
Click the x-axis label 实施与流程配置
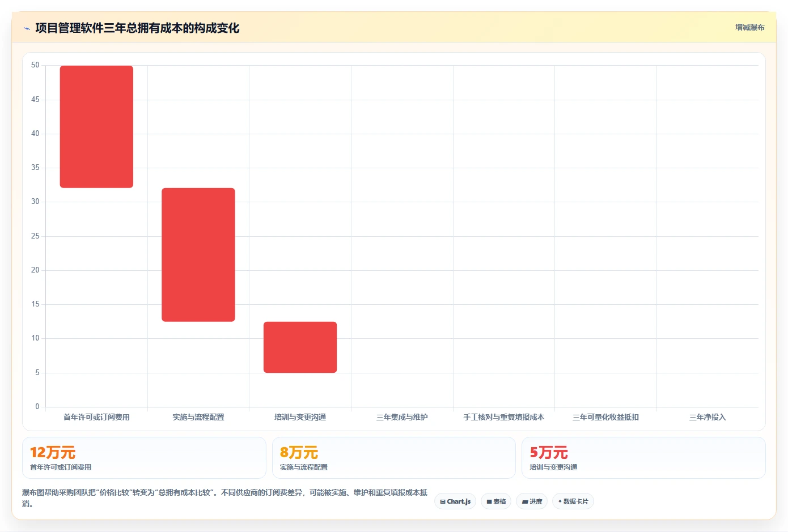click(198, 417)
